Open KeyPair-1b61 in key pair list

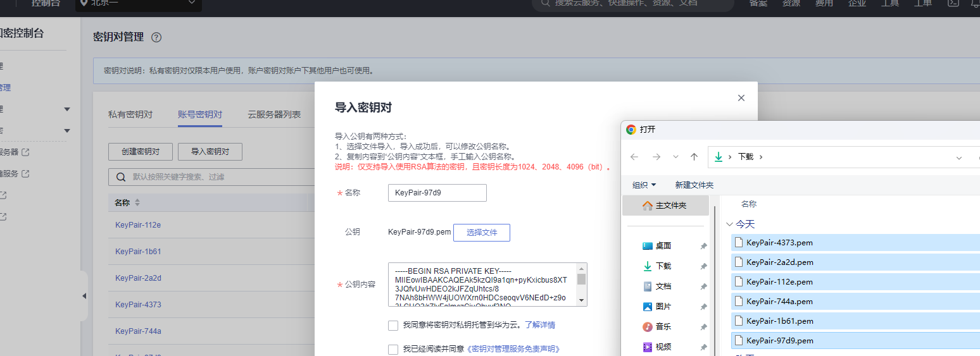(138, 252)
